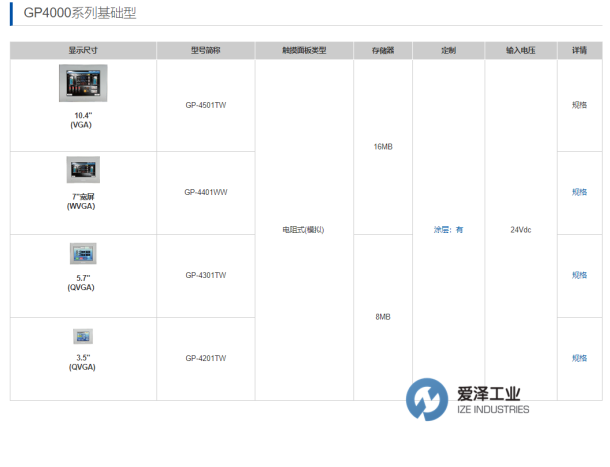The width and height of the screenshot is (610, 467).
Task: Click the 10.4" VGA display product image
Action: [x=83, y=84]
